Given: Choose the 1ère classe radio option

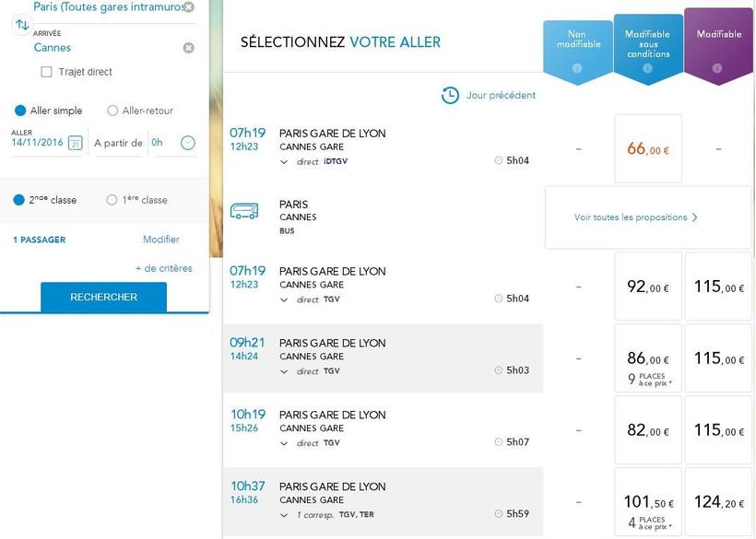Looking at the screenshot, I should [x=112, y=200].
